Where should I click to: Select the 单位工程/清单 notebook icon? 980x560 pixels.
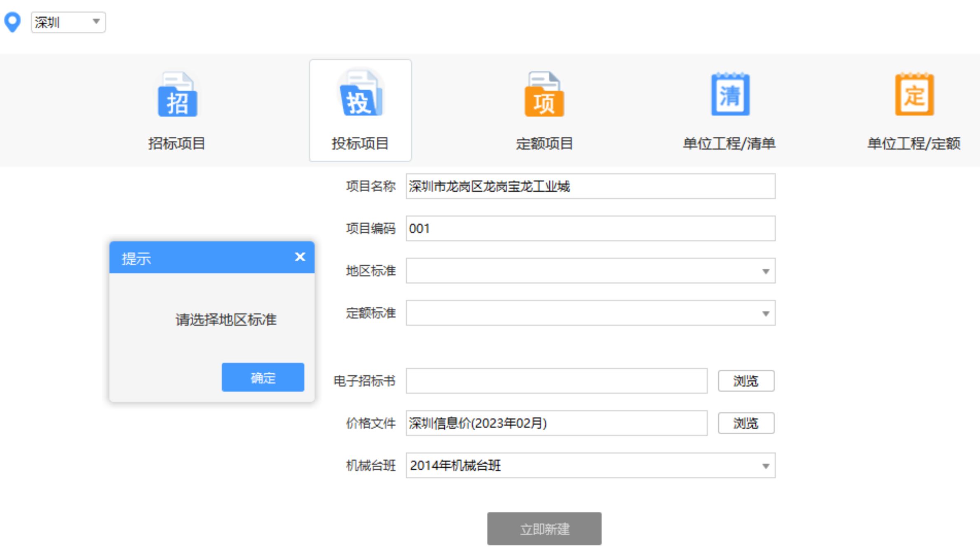pos(730,94)
